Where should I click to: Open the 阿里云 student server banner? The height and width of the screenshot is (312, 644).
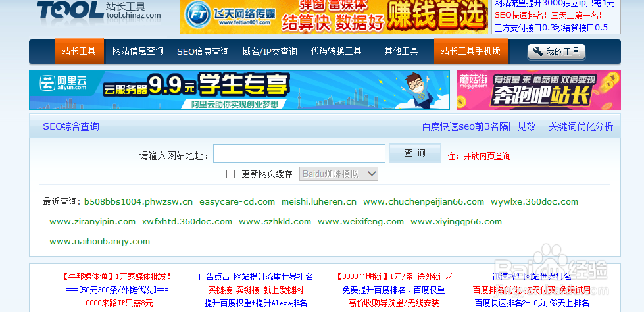tap(239, 90)
